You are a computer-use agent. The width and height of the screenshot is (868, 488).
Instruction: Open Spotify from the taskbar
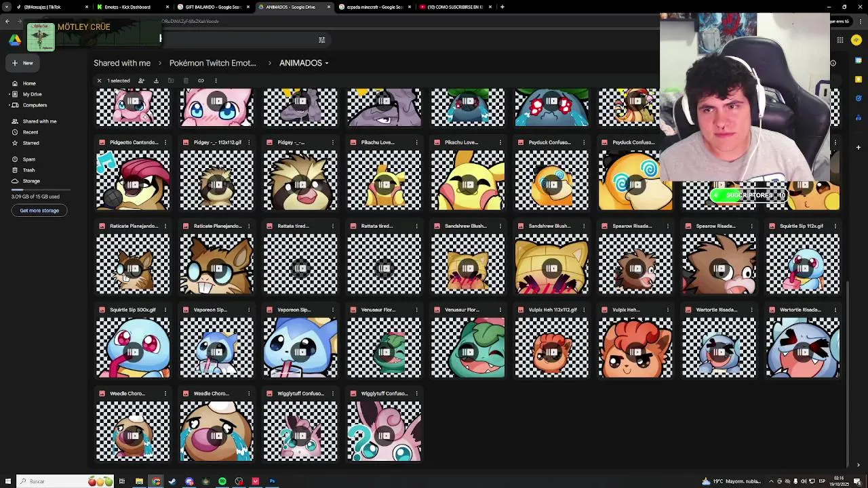click(222, 481)
